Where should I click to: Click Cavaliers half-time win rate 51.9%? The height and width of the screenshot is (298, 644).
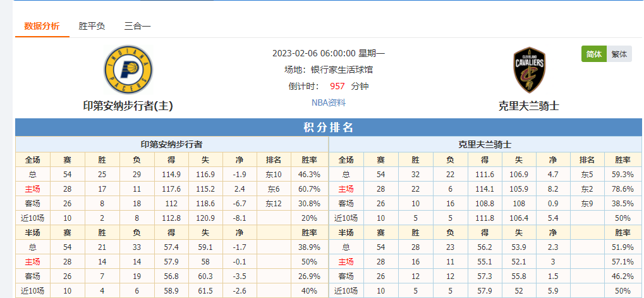coord(623,247)
